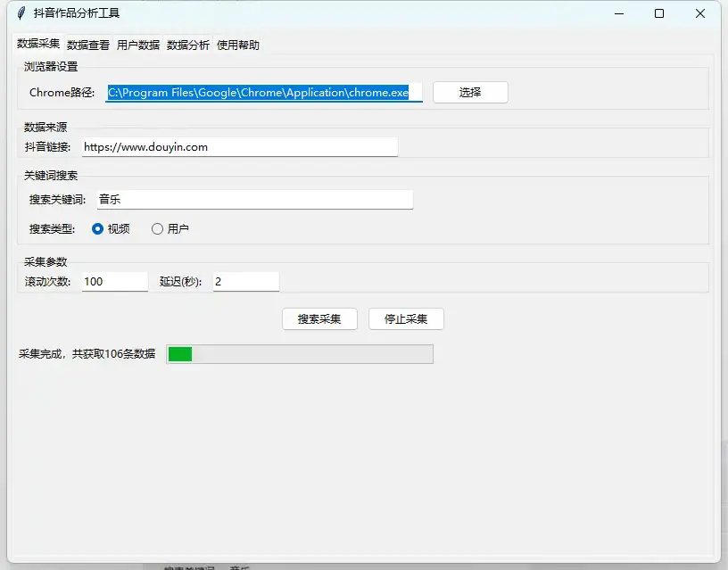Maximize the application window

coord(658,14)
